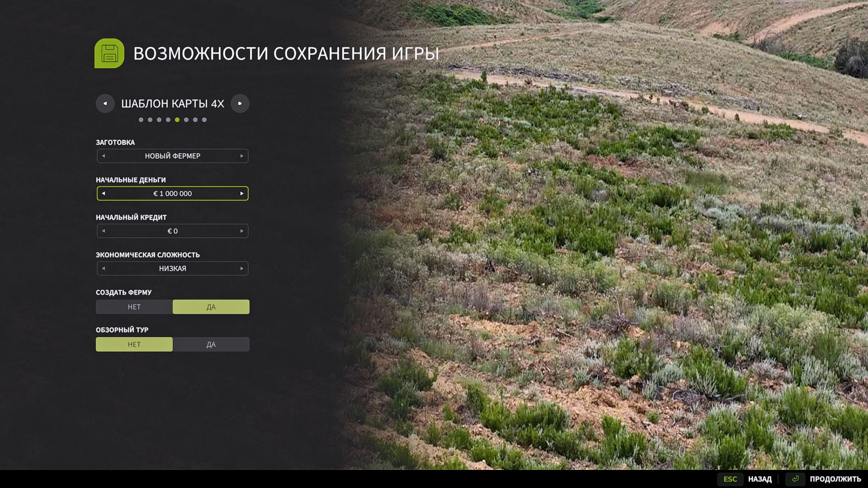Set СОЗДАТЬ ФЕРМУ to НЕТ
The height and width of the screenshot is (488, 868).
tap(134, 307)
